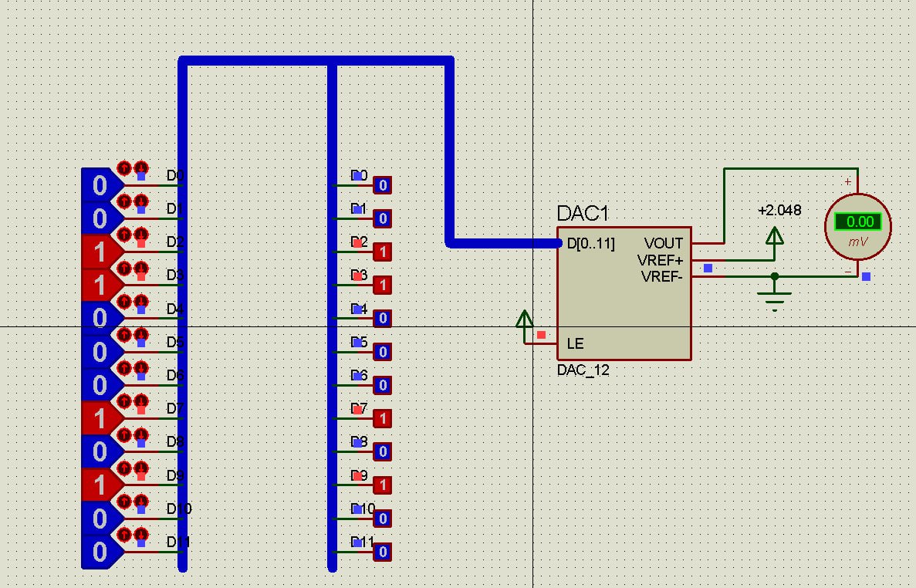Click the up arrow on the D4 logic state
Image resolution: width=916 pixels, height=588 pixels.
[x=123, y=301]
